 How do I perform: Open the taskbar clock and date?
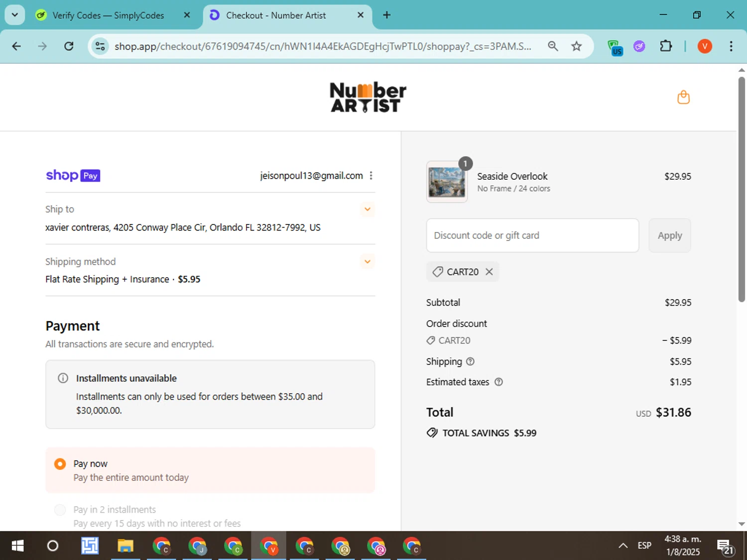683,546
